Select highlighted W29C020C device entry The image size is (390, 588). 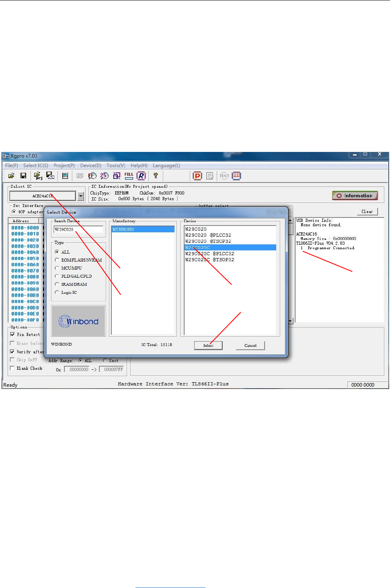pyautogui.click(x=230, y=248)
